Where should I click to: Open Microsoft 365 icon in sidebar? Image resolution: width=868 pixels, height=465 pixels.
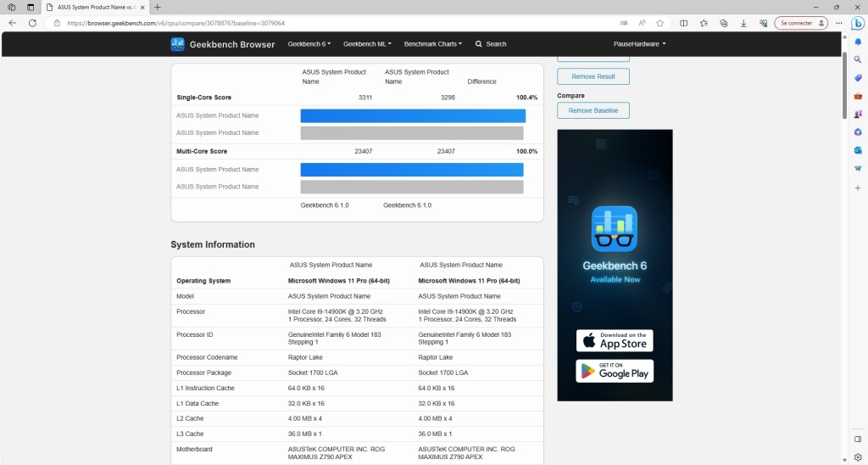pos(858,132)
